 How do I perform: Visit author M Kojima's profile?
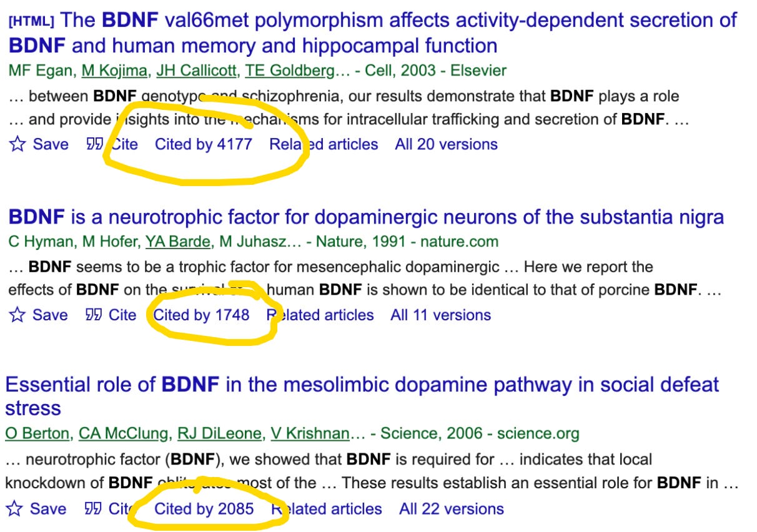coord(115,71)
